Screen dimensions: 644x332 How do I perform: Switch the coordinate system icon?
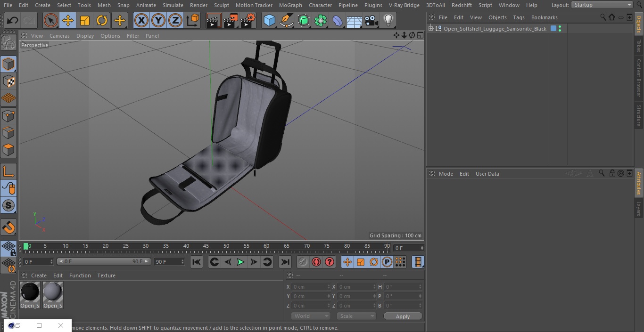[193, 20]
